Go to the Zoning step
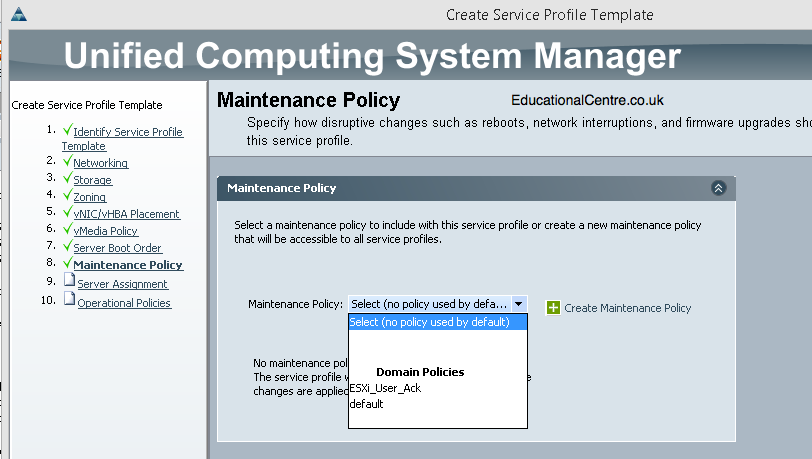812x459 pixels. tap(90, 197)
